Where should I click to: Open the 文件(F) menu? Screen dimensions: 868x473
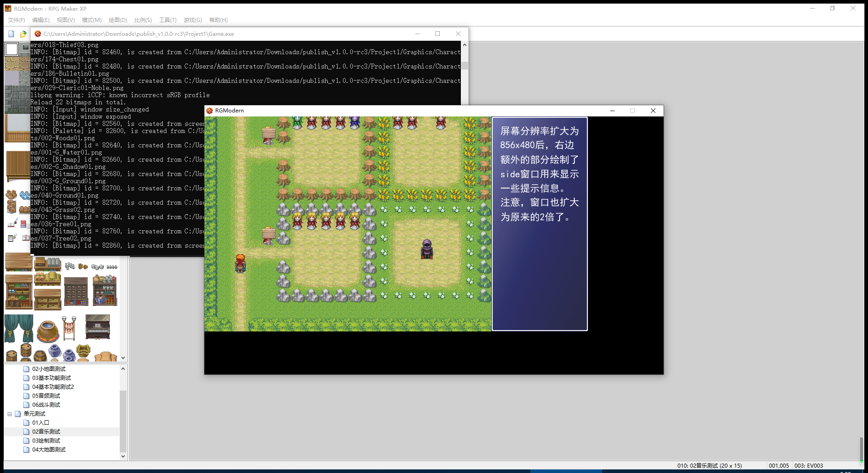17,20
